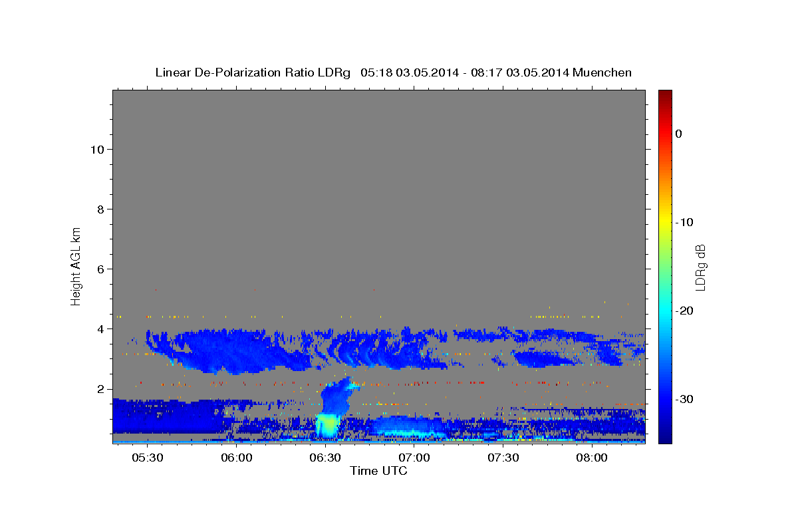Click the colorbar tick label -30
Viewport: 798px width, 532px height.
[x=683, y=399]
